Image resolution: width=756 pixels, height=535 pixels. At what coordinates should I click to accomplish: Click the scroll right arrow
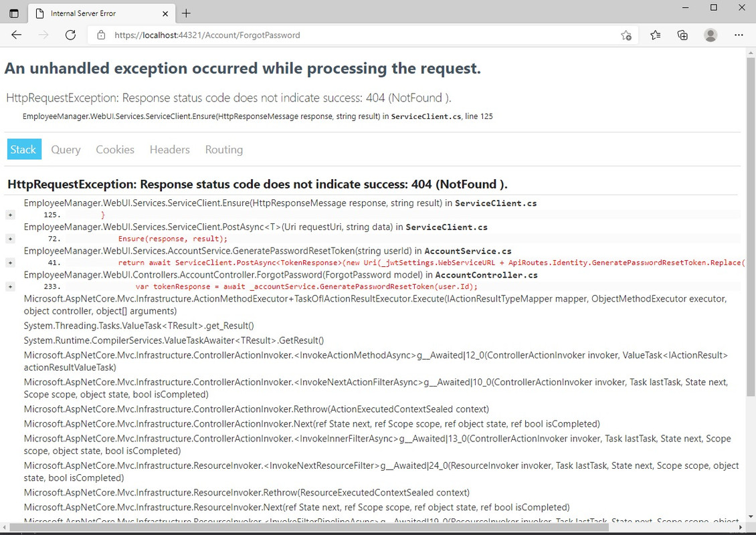(x=741, y=528)
